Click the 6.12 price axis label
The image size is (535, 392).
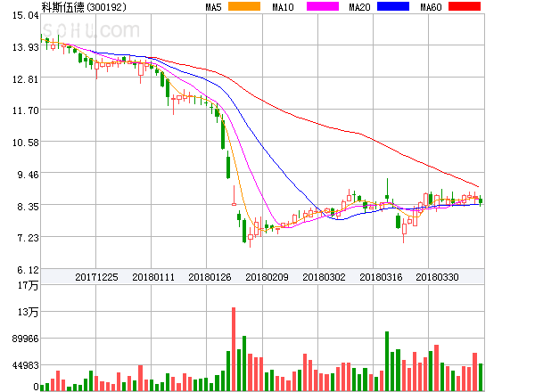[x=28, y=270]
